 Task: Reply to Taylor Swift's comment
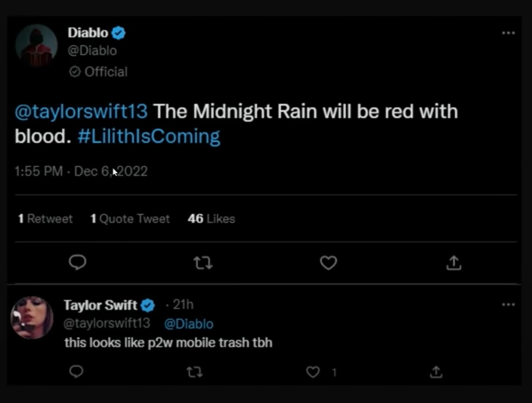pos(76,372)
